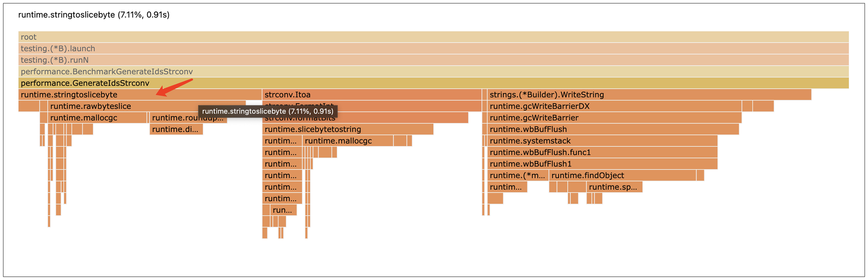Image resolution: width=868 pixels, height=280 pixels.
Task: Click performance.GenerateIdsStrconv frame
Action: (x=433, y=83)
